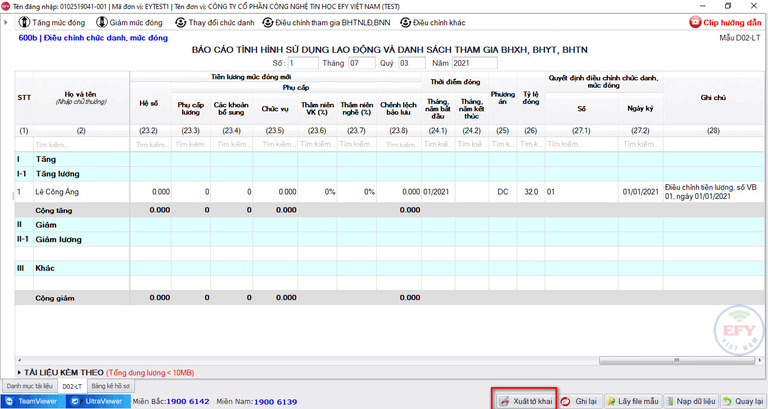This screenshot has width=768, height=409.
Task: Select Điều chỉnh tham gia BHTNLĐ,BNN
Action: [x=326, y=23]
